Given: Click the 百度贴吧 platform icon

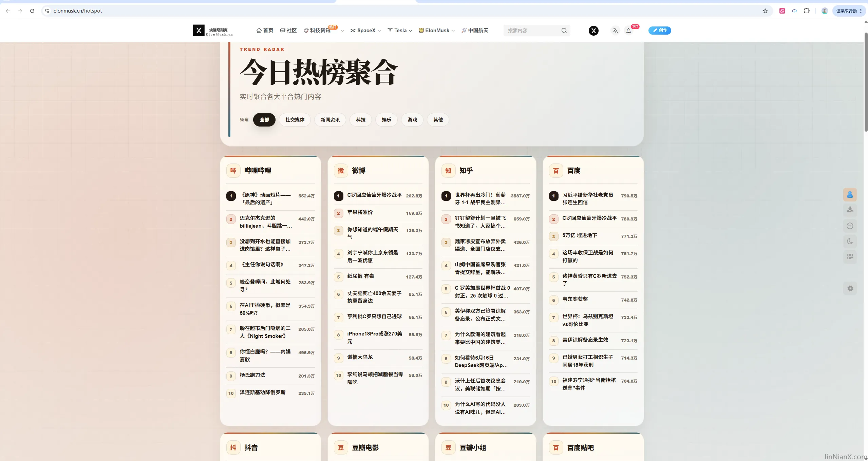Looking at the screenshot, I should point(556,448).
